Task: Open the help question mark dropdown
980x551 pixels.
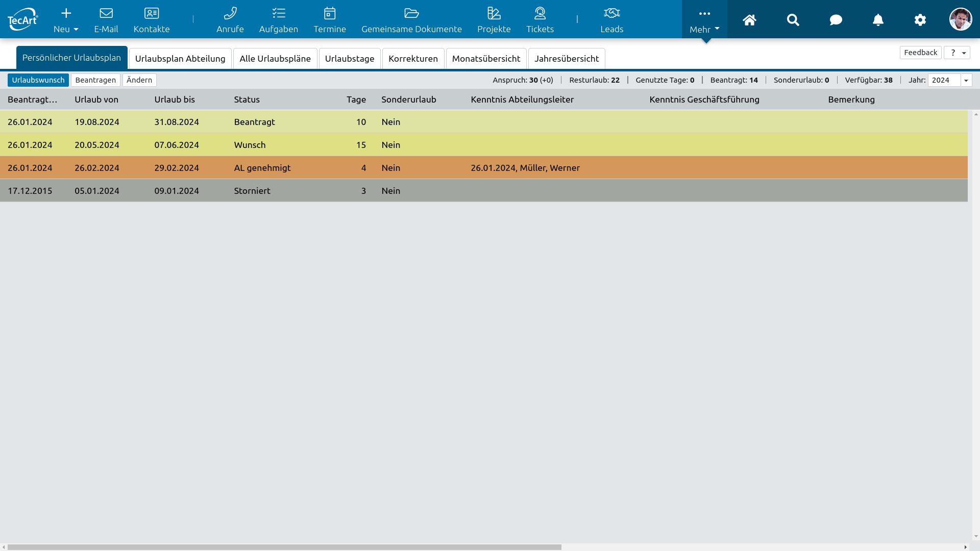Action: click(957, 53)
